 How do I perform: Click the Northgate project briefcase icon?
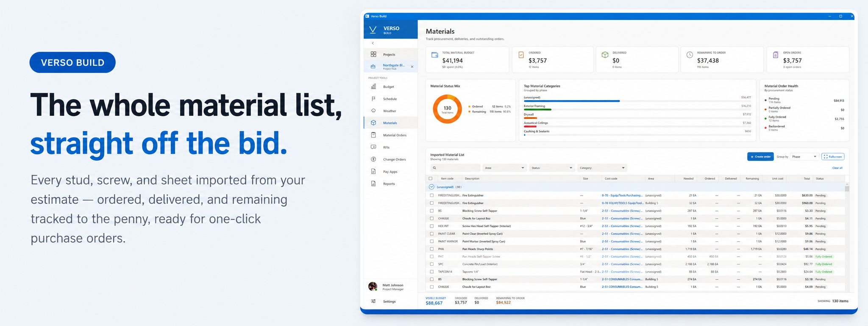(x=373, y=67)
